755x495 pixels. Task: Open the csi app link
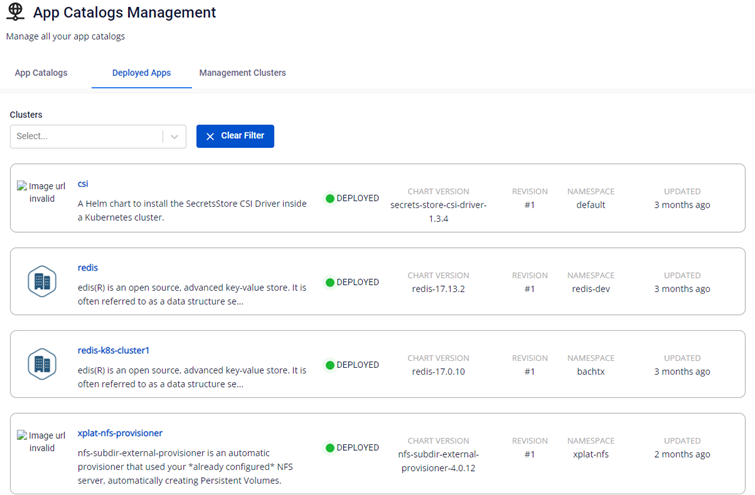point(83,184)
